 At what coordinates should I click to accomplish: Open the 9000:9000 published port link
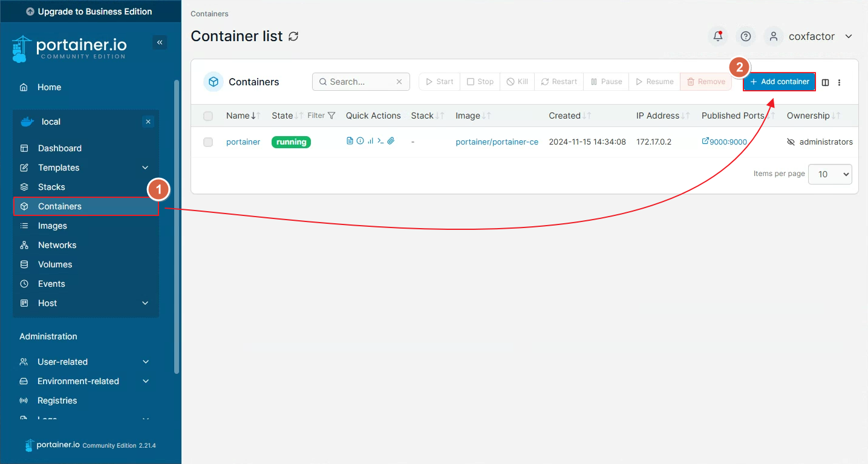coord(724,142)
